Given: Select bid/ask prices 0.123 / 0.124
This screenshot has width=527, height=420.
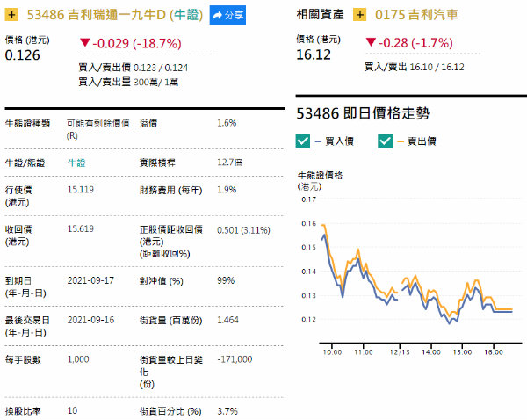Looking at the screenshot, I should pyautogui.click(x=161, y=68).
